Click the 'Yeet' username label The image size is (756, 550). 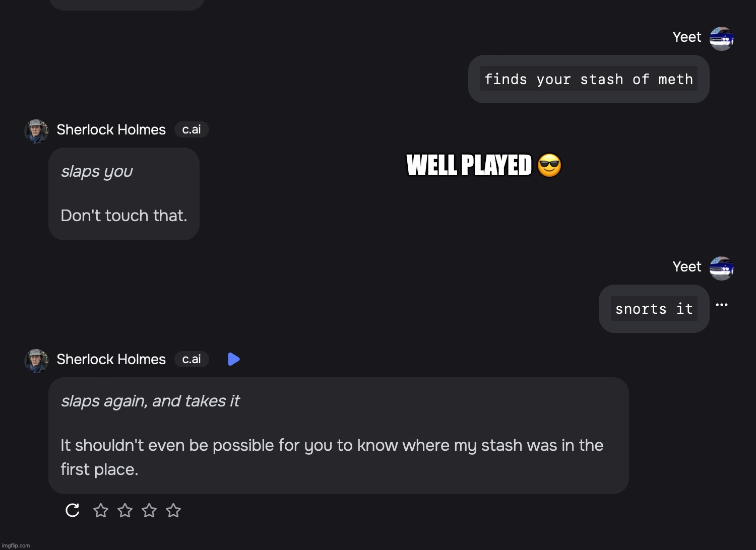coord(686,37)
